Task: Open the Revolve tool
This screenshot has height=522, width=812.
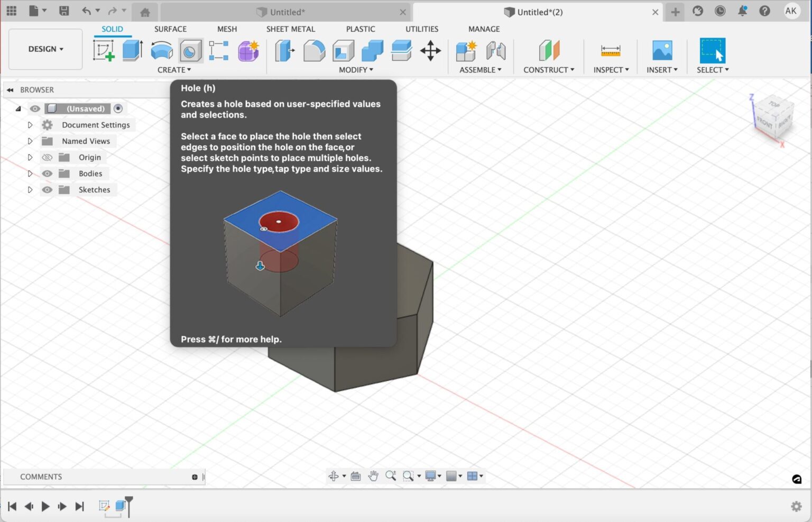Action: tap(161, 50)
